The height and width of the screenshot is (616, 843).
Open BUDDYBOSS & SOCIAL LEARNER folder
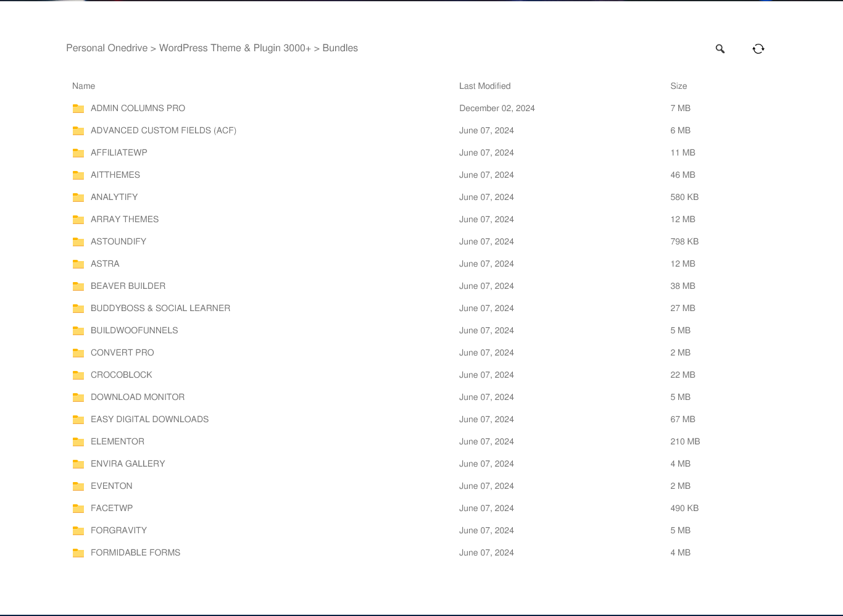[x=160, y=309]
